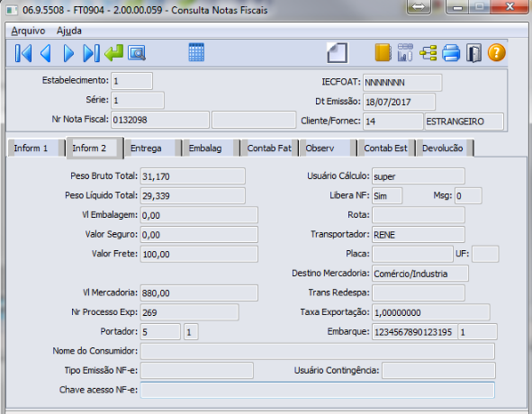This screenshot has width=532, height=414.
Task: Click the Chave acesso NF-e field
Action: [318, 390]
